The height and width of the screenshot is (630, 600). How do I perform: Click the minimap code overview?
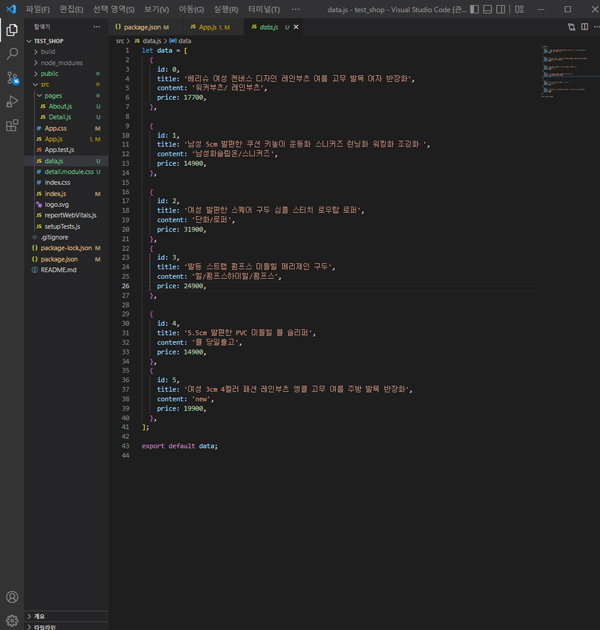pos(567,72)
